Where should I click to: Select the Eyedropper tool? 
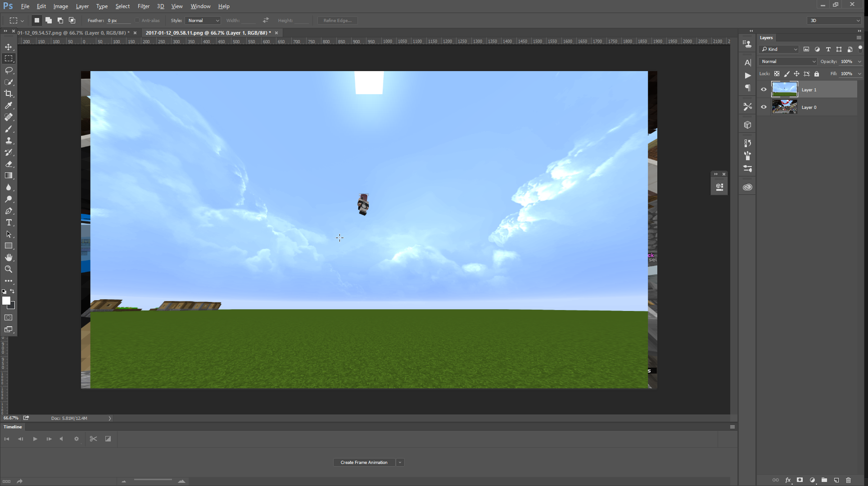pos(9,105)
